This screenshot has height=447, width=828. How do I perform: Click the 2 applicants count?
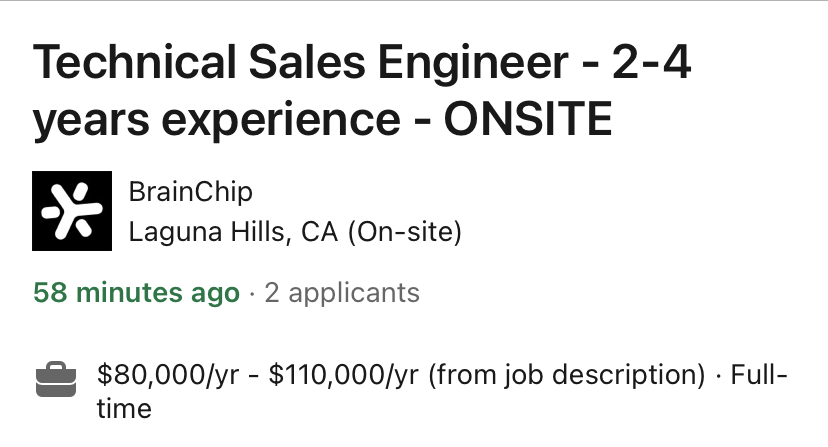[x=341, y=293]
